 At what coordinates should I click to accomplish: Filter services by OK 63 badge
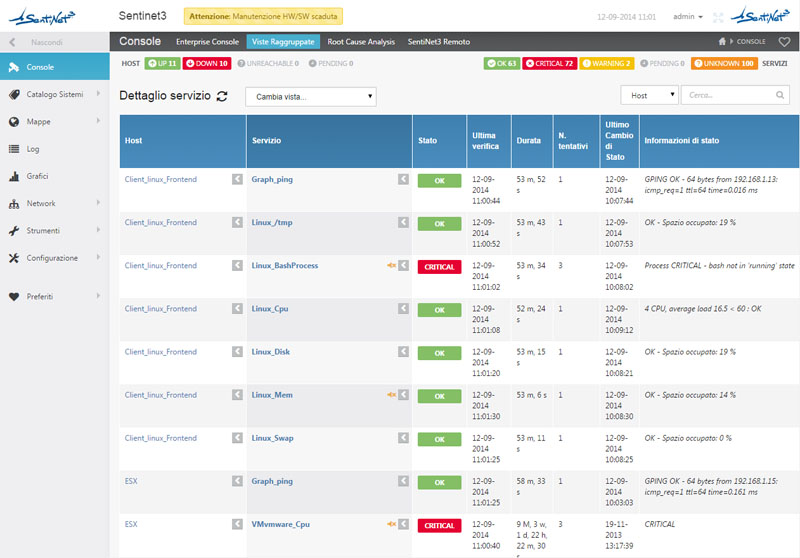502,63
